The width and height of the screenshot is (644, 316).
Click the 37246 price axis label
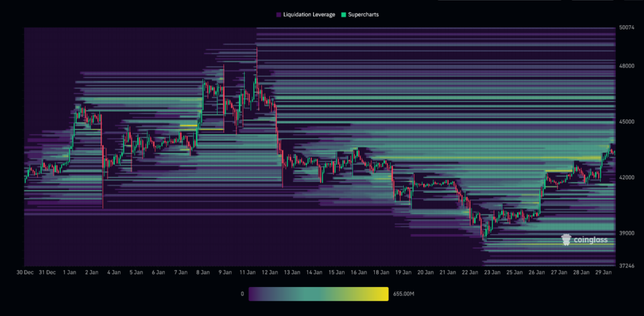click(x=626, y=266)
